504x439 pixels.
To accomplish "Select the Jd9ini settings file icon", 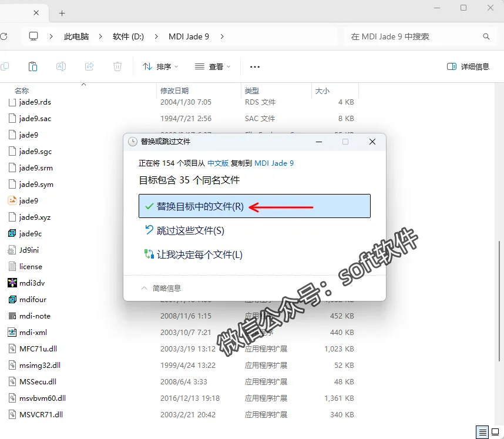I will [x=12, y=250].
